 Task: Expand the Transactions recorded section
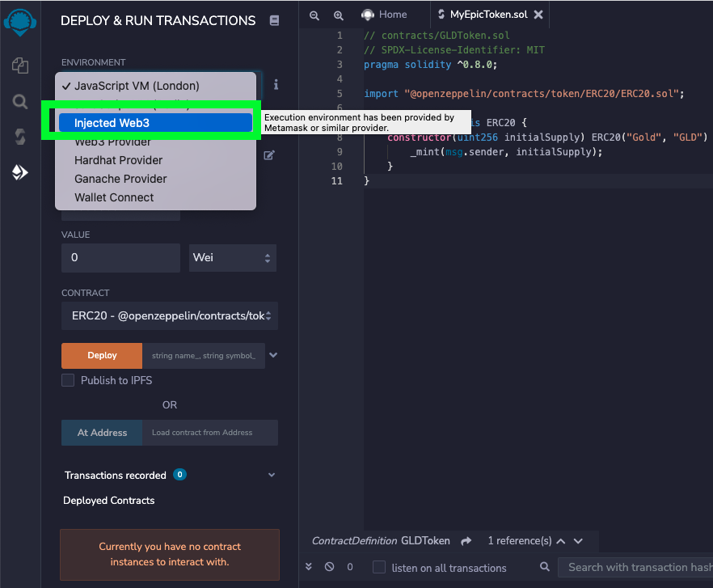[272, 475]
